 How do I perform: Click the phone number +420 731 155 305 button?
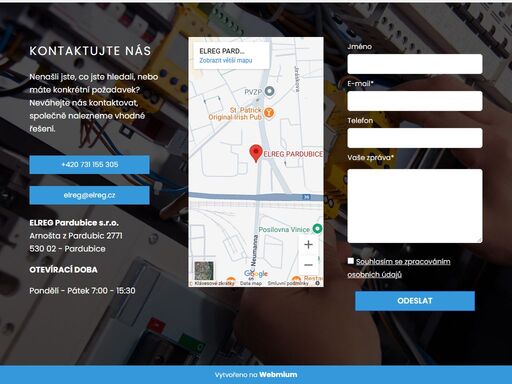[x=89, y=165]
